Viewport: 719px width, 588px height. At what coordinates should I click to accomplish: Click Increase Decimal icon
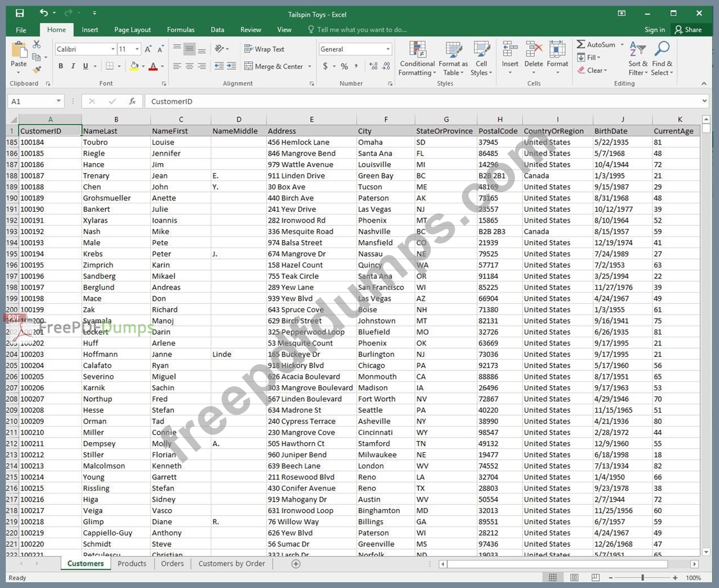(x=374, y=66)
